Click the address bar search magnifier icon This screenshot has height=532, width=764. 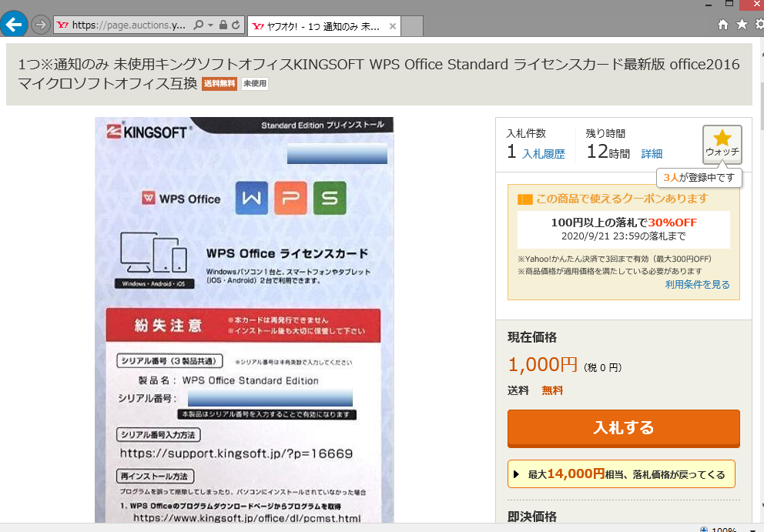198,25
